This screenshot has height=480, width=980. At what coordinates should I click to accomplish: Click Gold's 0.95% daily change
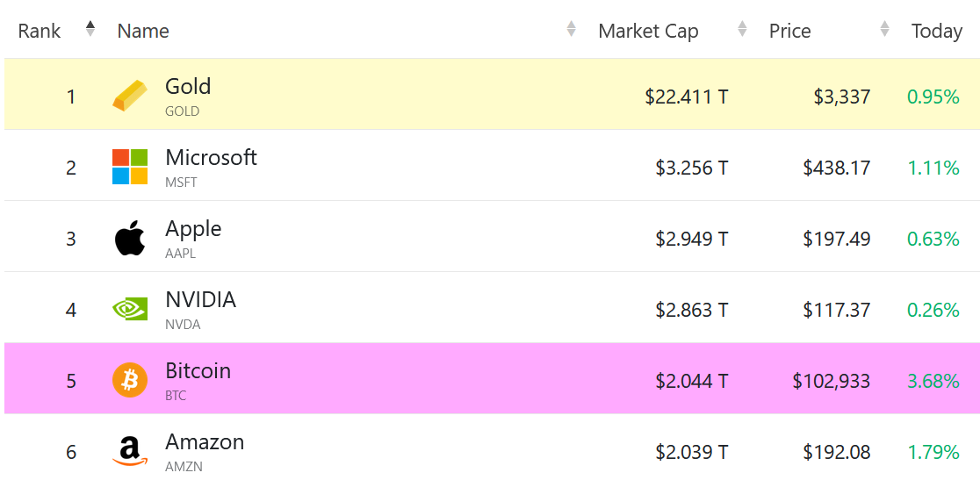pos(933,97)
